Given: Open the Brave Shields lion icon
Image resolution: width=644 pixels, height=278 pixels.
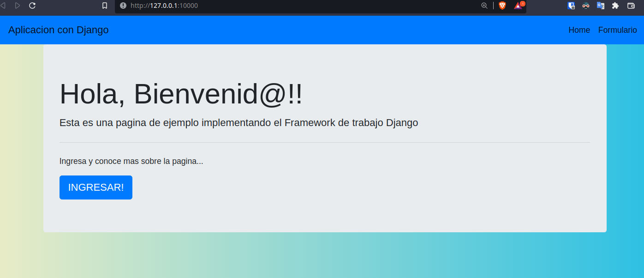Looking at the screenshot, I should [x=502, y=6].
